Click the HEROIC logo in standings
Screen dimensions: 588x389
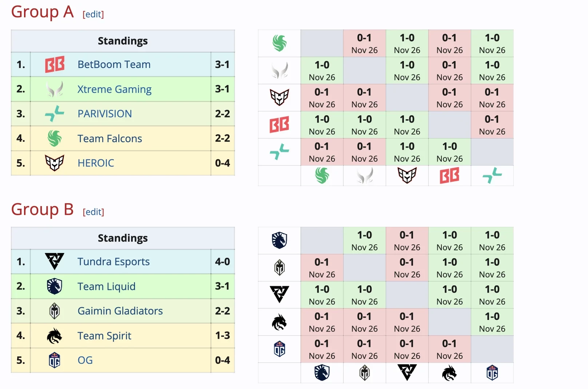tap(55, 163)
